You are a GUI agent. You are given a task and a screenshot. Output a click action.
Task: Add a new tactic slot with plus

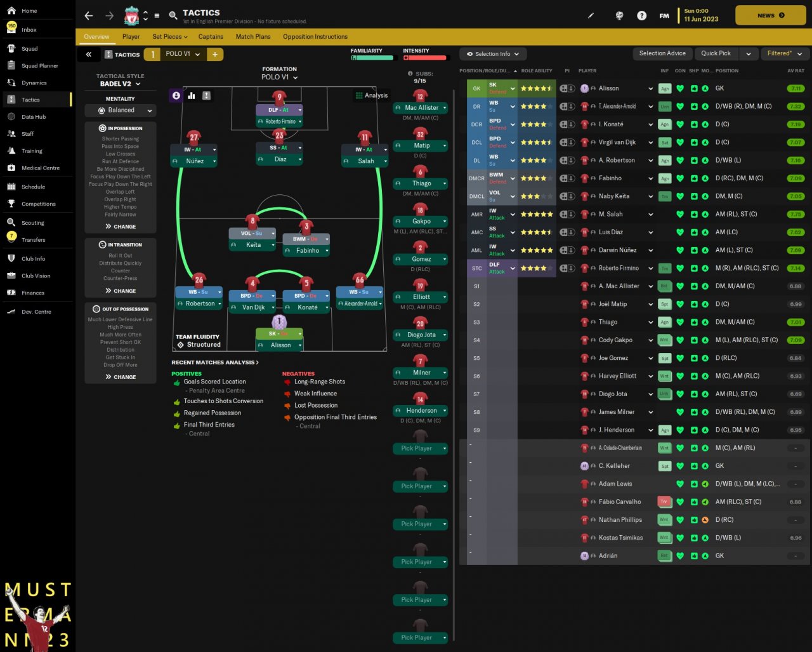pos(215,55)
